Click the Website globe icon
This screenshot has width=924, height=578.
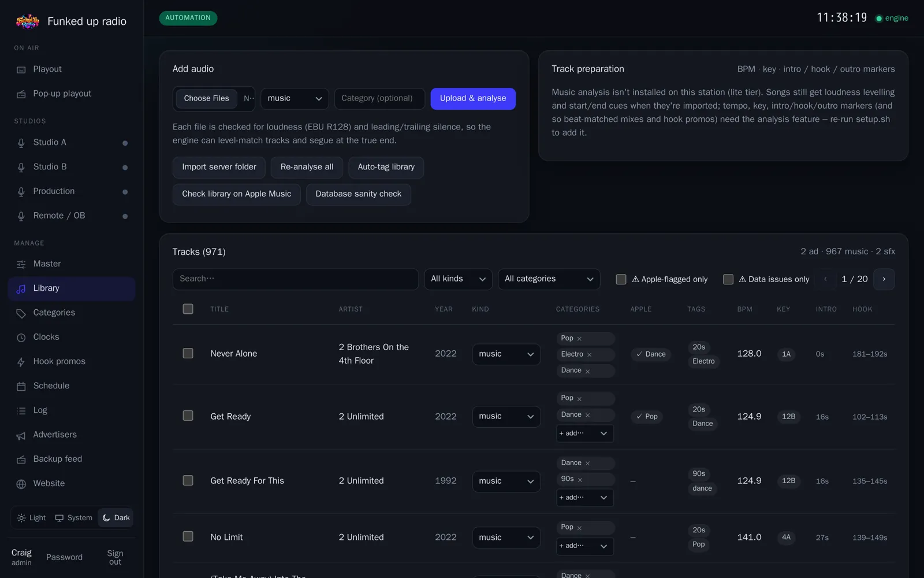[21, 484]
